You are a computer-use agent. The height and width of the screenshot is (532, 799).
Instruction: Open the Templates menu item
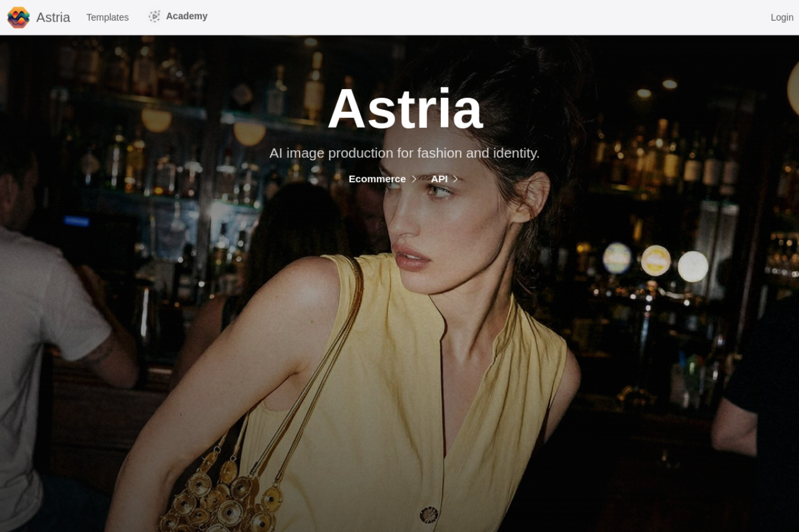click(107, 17)
